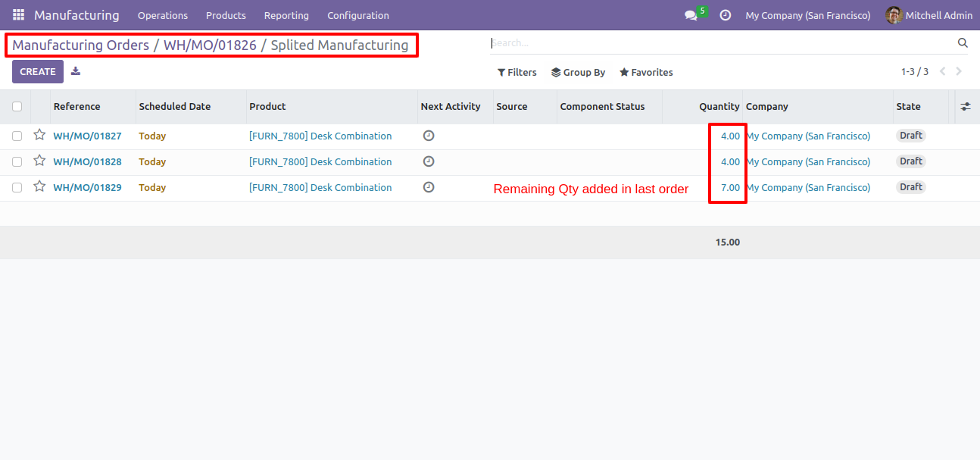
Task: Click quantity 7.00 in WH/MO/01829 row
Action: tap(730, 188)
